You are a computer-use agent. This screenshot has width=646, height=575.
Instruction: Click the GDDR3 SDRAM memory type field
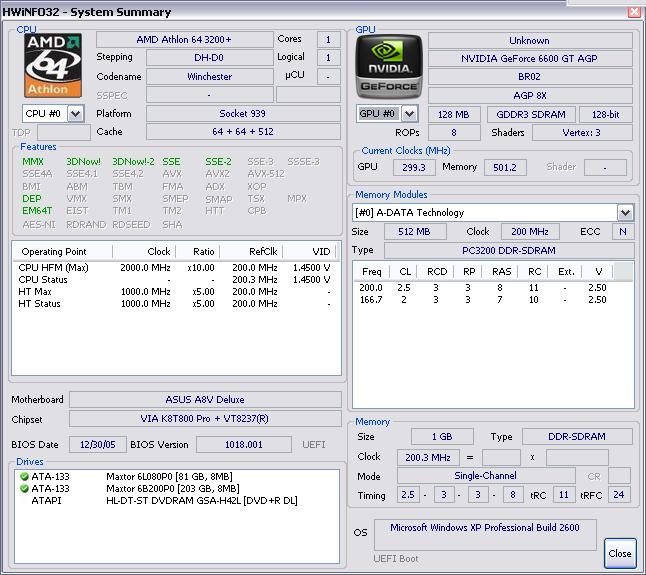(531, 115)
